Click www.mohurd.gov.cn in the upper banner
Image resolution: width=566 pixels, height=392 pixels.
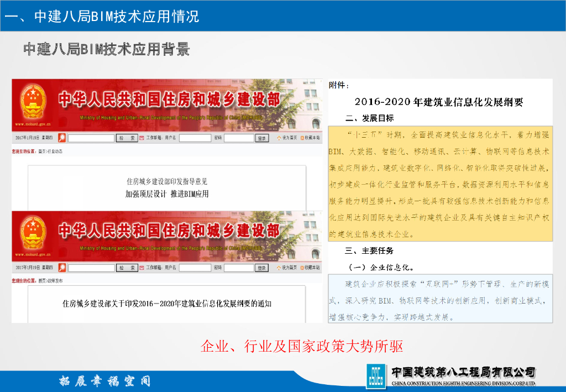click(33, 124)
